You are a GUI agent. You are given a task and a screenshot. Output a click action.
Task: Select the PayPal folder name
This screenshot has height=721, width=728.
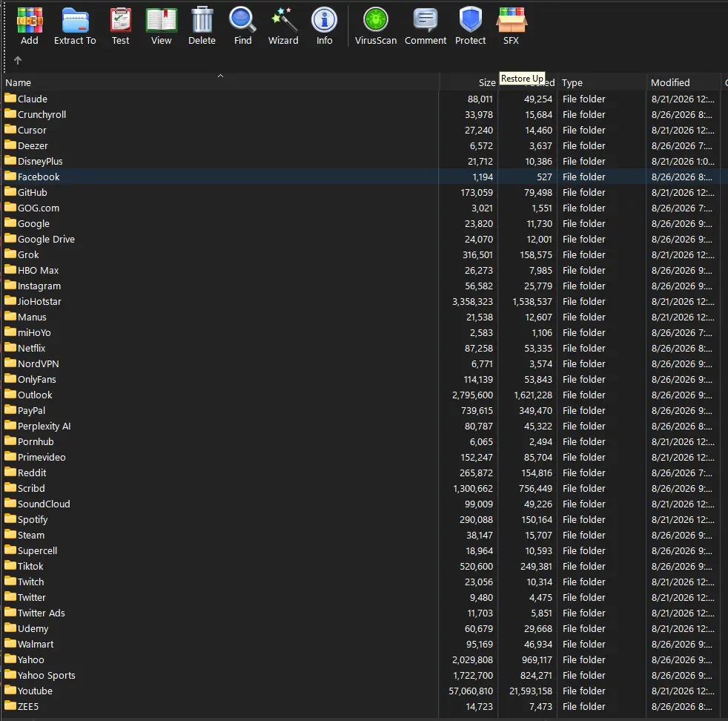[x=32, y=411]
